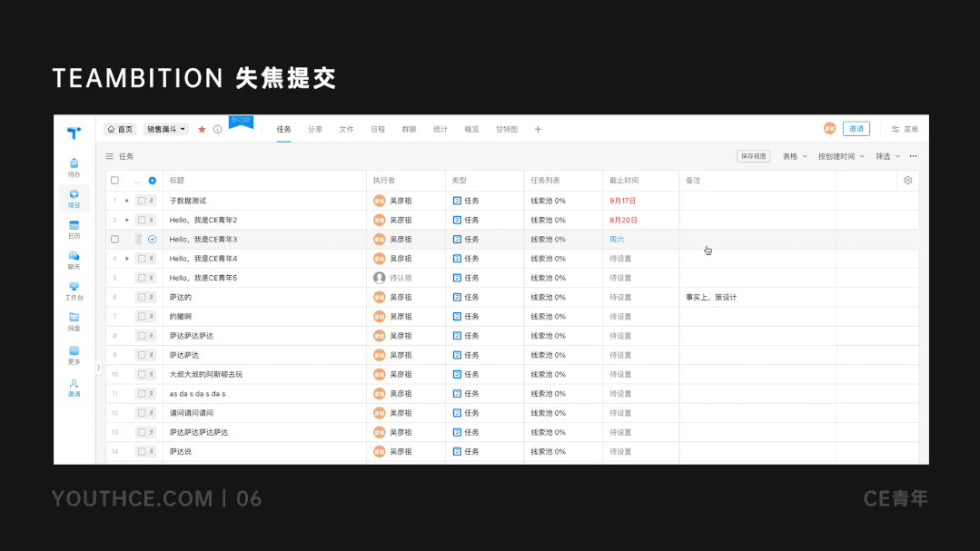Image resolution: width=980 pixels, height=551 pixels.
Task: Open the 更多 sidebar item
Action: 74,355
